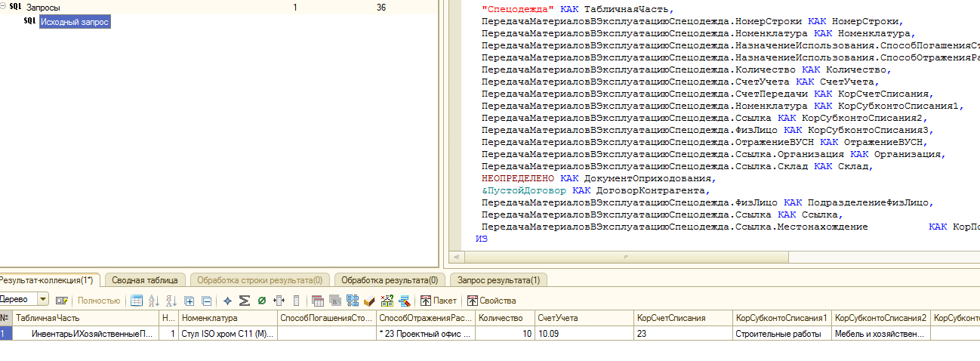Click the Количество column header
The image size is (980, 361).
pos(504,319)
